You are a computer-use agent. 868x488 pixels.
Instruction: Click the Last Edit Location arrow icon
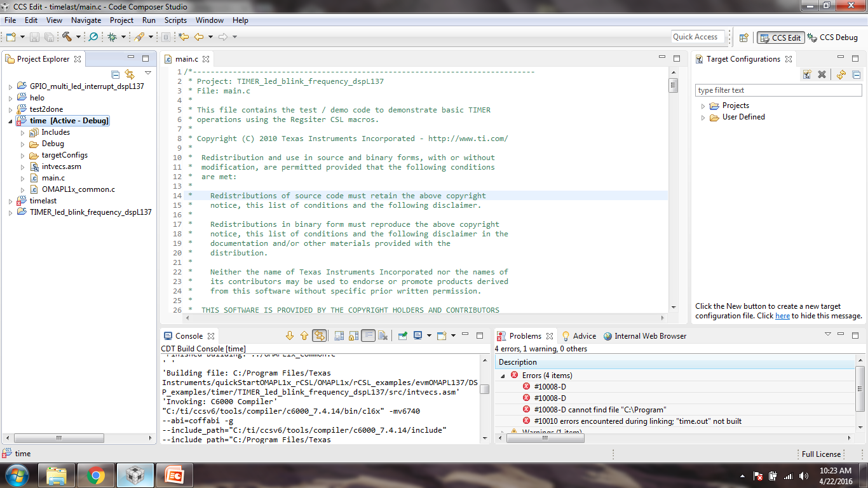click(x=184, y=37)
